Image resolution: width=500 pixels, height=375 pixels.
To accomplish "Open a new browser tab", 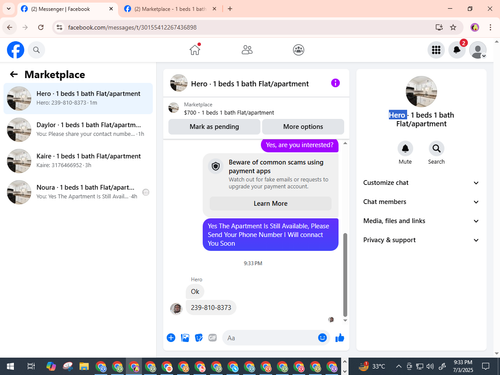I will 230,9.
